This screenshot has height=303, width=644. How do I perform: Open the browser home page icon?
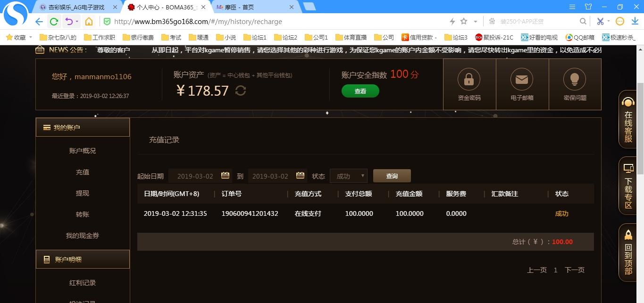pos(89,22)
